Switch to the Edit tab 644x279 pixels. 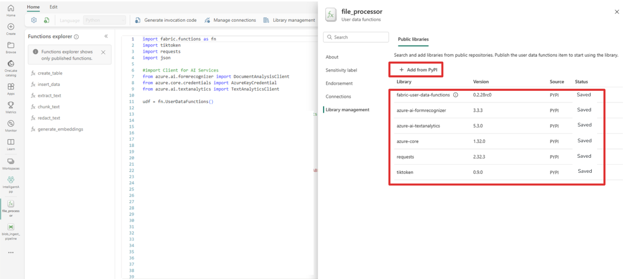(54, 7)
